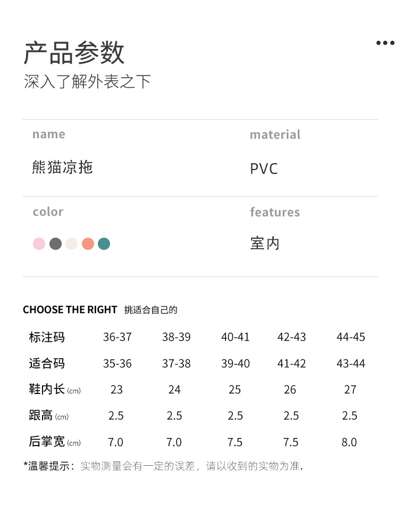The image size is (420, 529).
Task: Click the 产品参数 heading
Action: point(74,53)
